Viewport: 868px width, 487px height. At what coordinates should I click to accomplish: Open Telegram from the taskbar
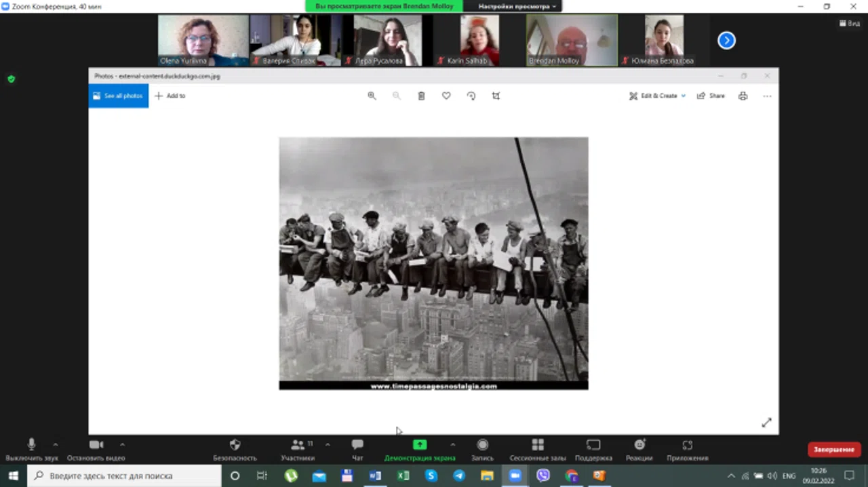(459, 475)
